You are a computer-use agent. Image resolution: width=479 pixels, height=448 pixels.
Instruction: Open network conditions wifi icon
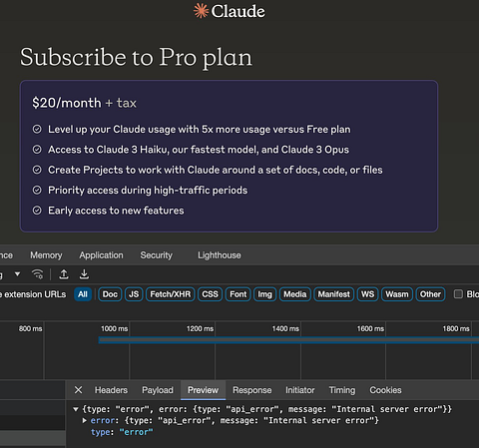pyautogui.click(x=37, y=274)
